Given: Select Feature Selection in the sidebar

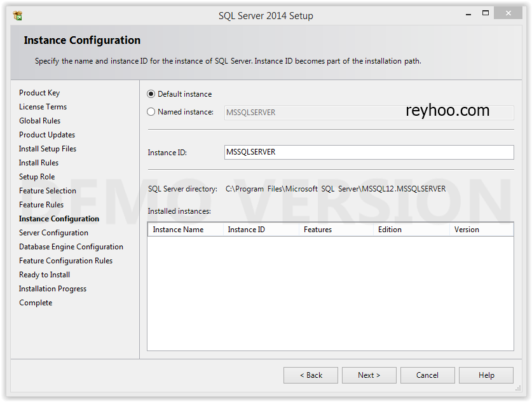Looking at the screenshot, I should click(48, 191).
